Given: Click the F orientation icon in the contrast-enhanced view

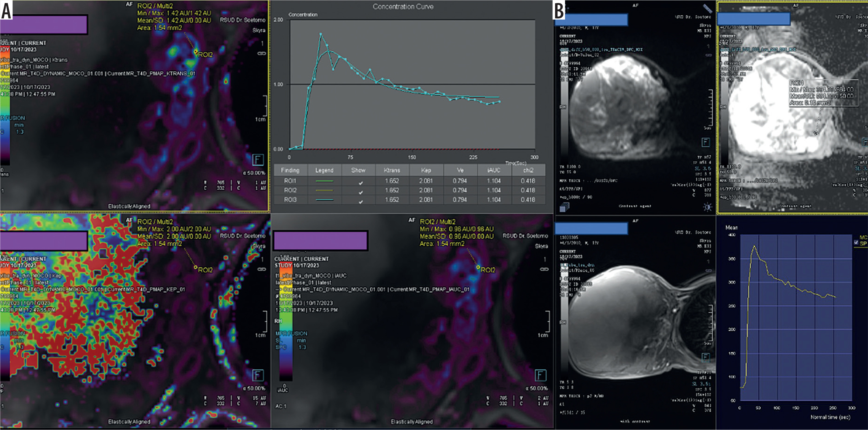Looking at the screenshot, I should (705, 357).
